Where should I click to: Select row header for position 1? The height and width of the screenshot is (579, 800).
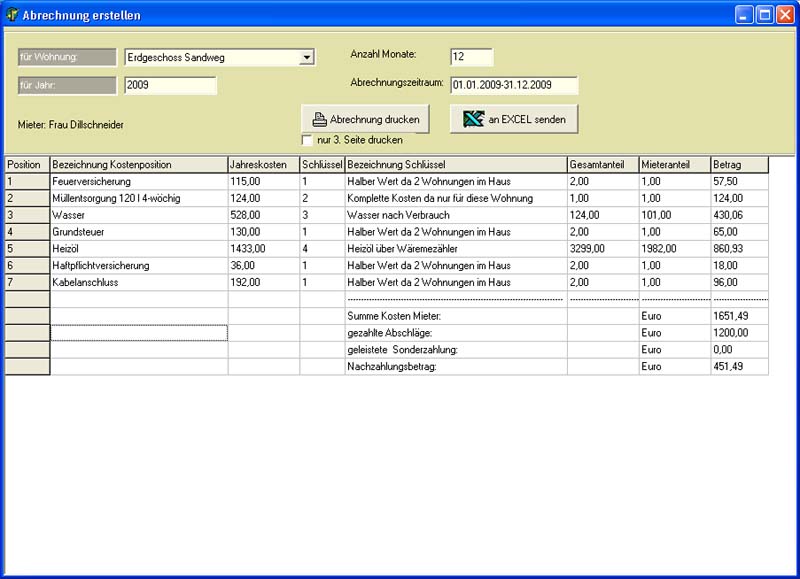pos(28,182)
